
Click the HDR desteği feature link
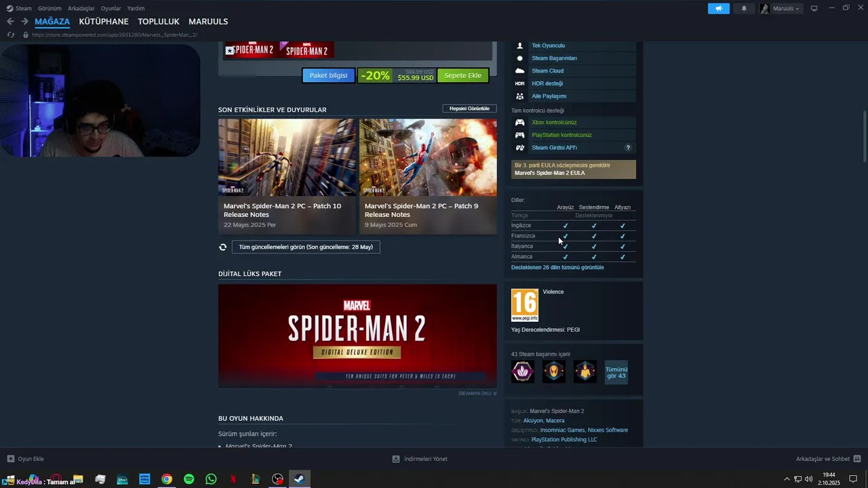(x=547, y=83)
